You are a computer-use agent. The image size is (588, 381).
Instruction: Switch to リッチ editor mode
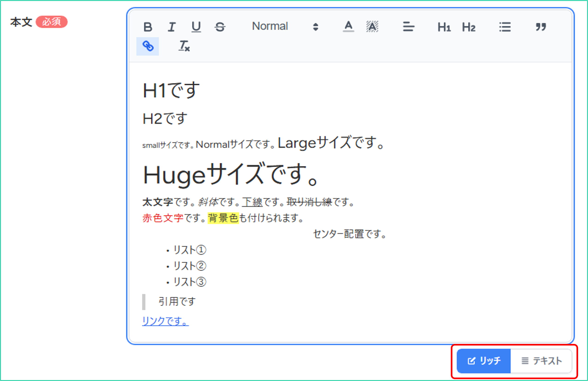pos(484,361)
